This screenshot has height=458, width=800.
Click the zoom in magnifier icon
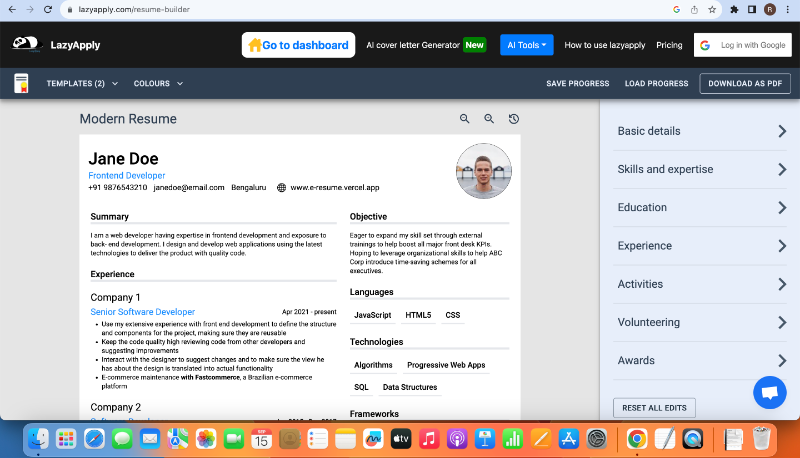click(x=489, y=119)
